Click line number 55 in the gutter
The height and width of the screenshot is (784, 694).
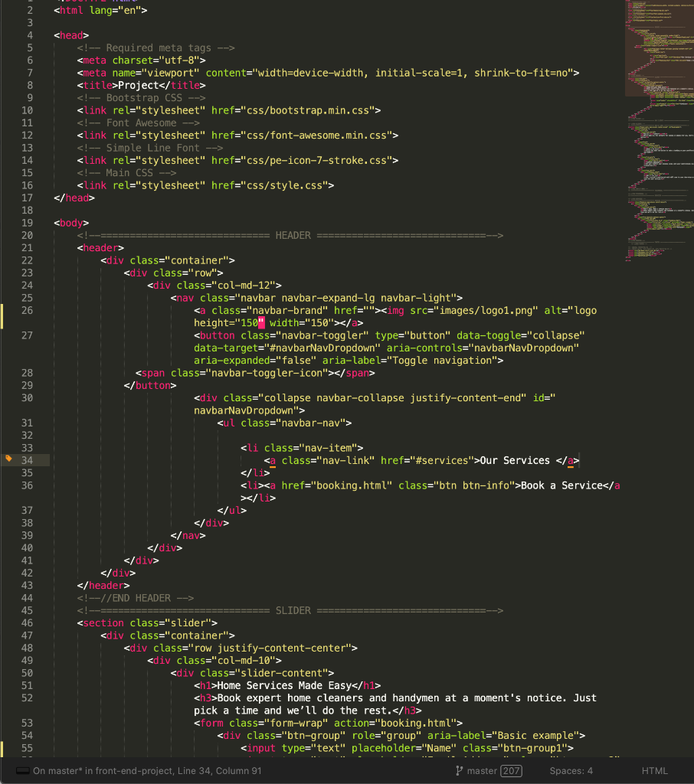(x=27, y=748)
